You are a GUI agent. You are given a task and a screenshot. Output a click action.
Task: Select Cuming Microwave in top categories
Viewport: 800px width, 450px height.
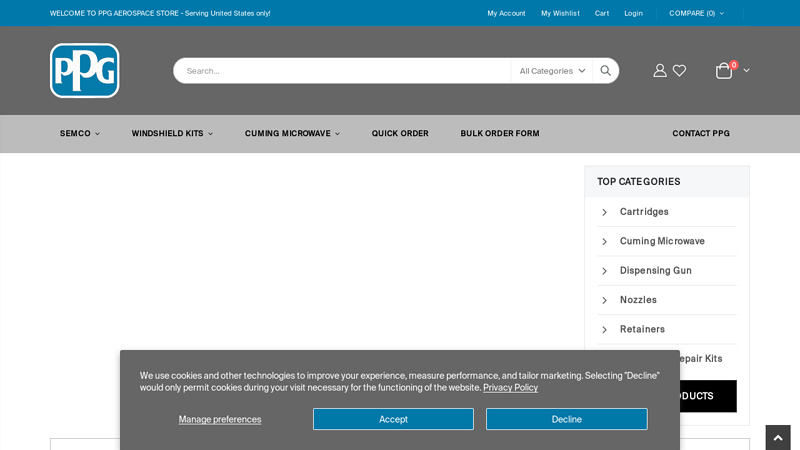click(x=662, y=241)
